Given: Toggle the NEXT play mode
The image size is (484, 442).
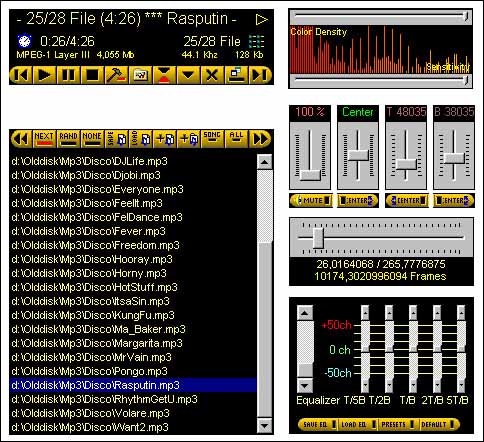Looking at the screenshot, I should [44, 139].
